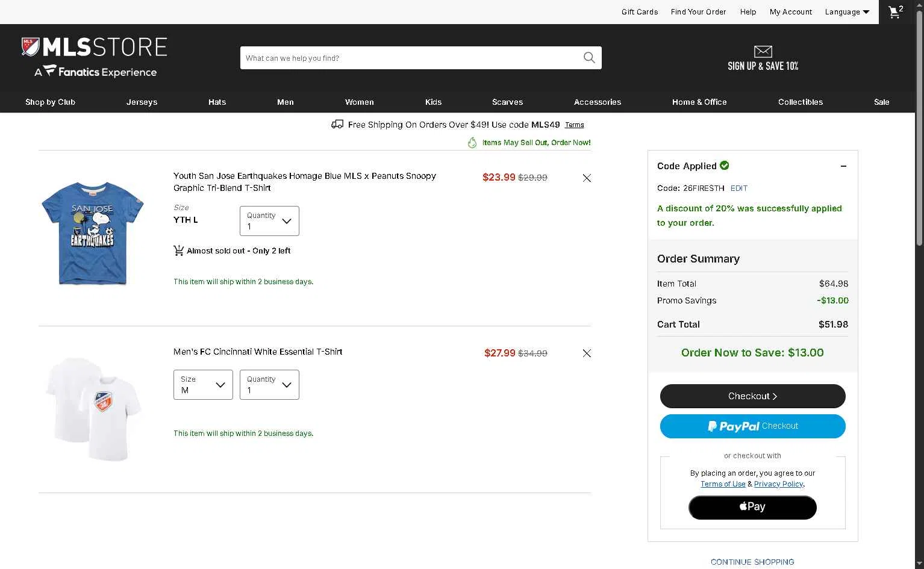Viewport: 924px width, 569px height.
Task: Click the Item Total $64.98 value
Action: point(834,284)
